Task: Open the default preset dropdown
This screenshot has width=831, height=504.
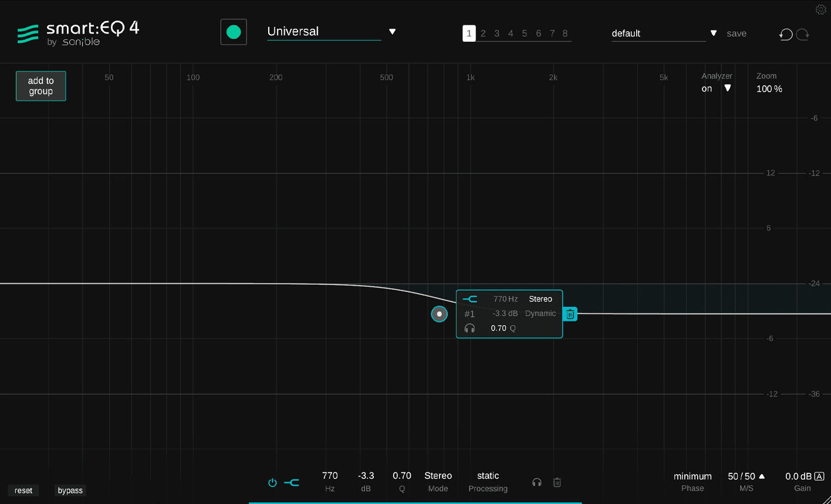Action: click(x=713, y=33)
